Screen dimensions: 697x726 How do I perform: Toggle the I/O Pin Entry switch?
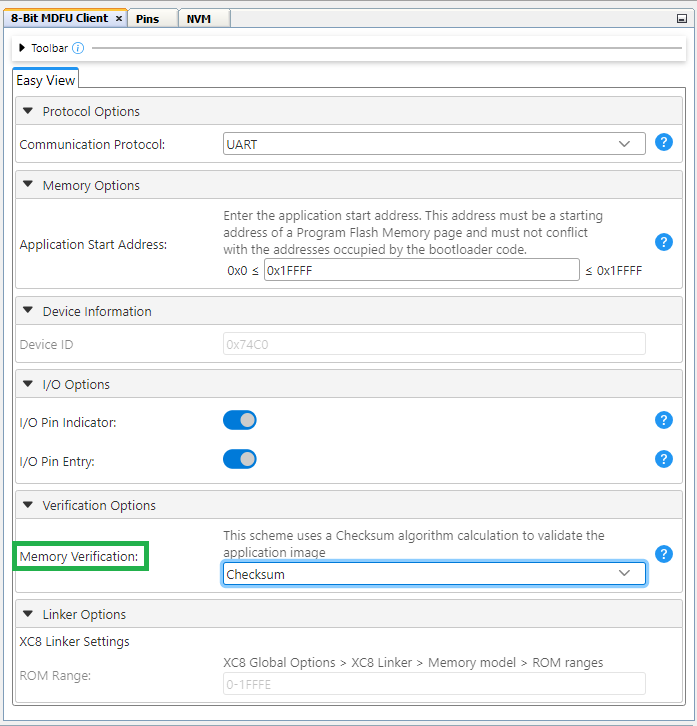(240, 459)
